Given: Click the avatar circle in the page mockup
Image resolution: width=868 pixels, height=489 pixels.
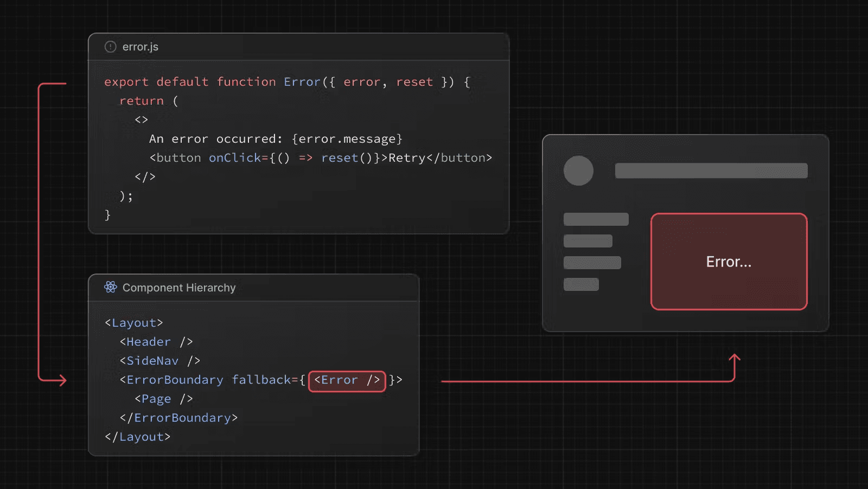Looking at the screenshot, I should point(578,171).
